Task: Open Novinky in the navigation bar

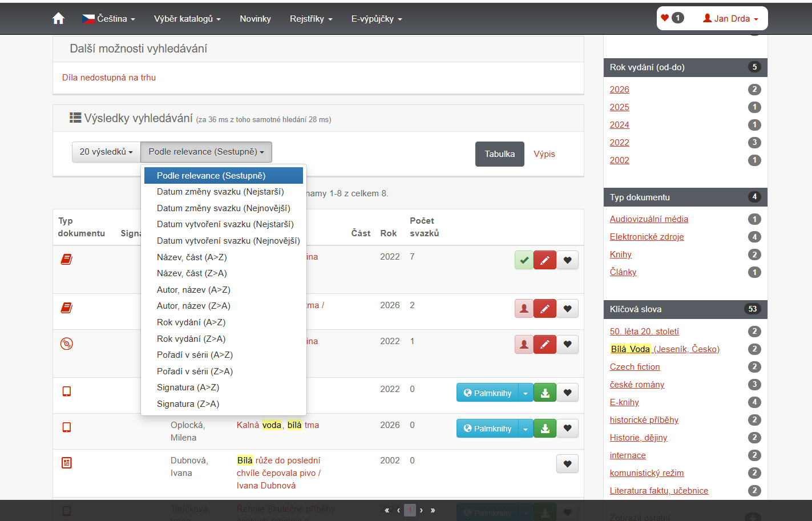Action: coord(255,19)
